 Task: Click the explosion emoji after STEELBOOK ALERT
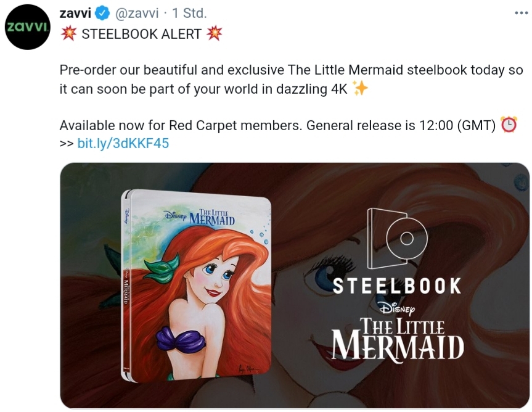[214, 33]
